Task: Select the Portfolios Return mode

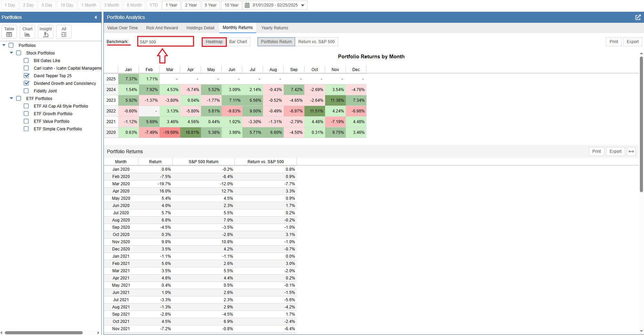Action: click(276, 42)
